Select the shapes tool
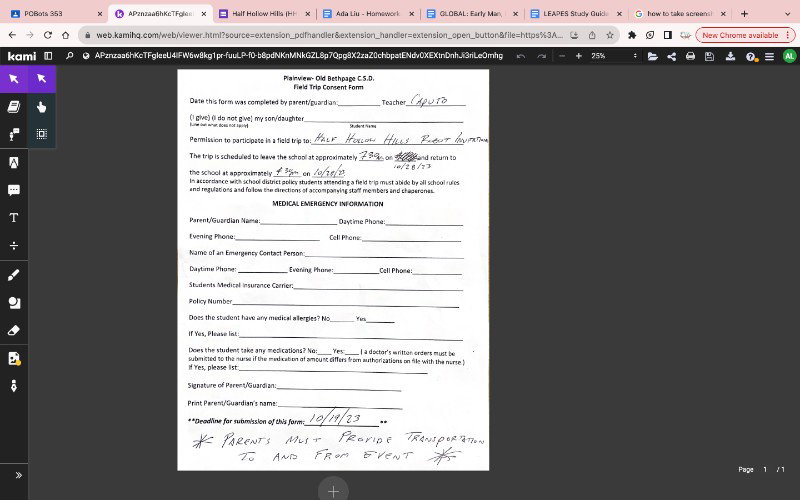This screenshot has height=500, width=800. (14, 303)
